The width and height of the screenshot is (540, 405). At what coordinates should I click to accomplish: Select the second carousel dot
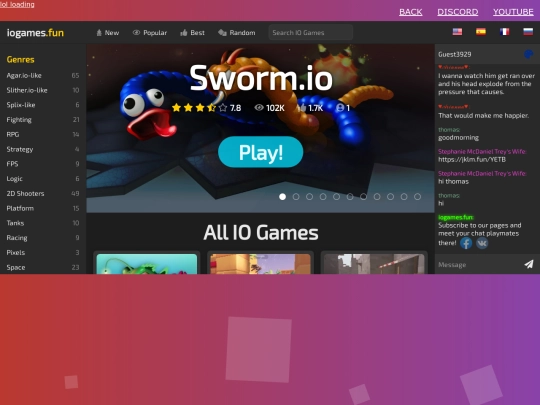coord(296,197)
